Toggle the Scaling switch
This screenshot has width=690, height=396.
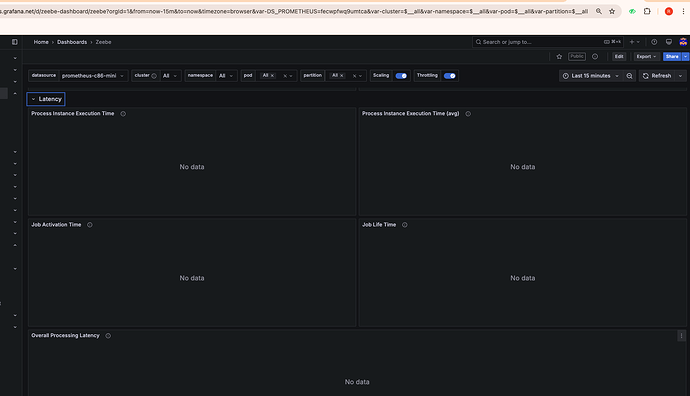401,76
